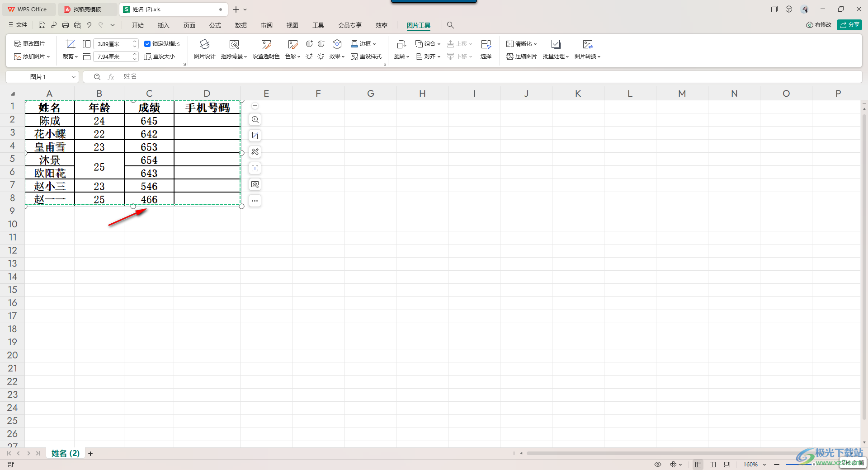
Task: Open the View (视图) ribbon tab
Action: (x=292, y=25)
